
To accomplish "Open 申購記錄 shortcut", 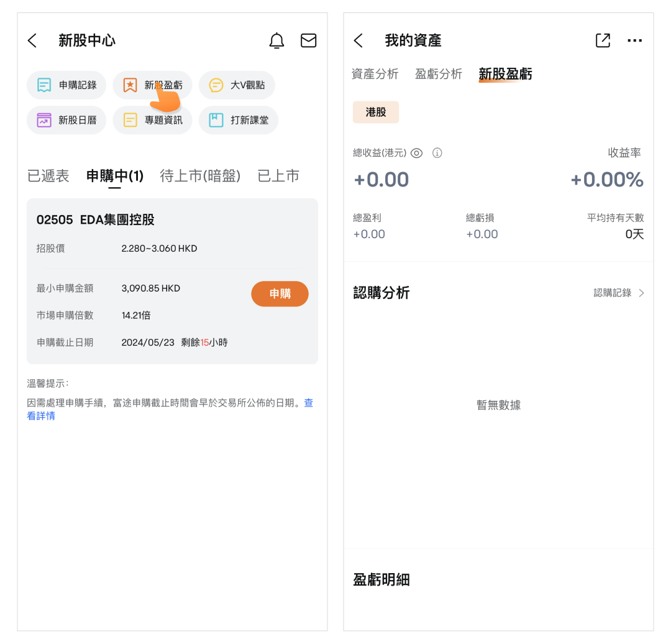I will [x=66, y=85].
